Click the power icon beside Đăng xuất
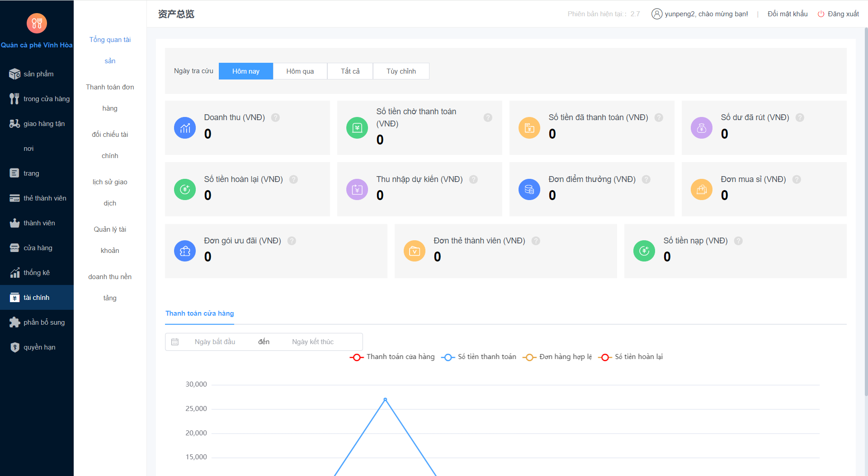868x476 pixels. (x=821, y=14)
